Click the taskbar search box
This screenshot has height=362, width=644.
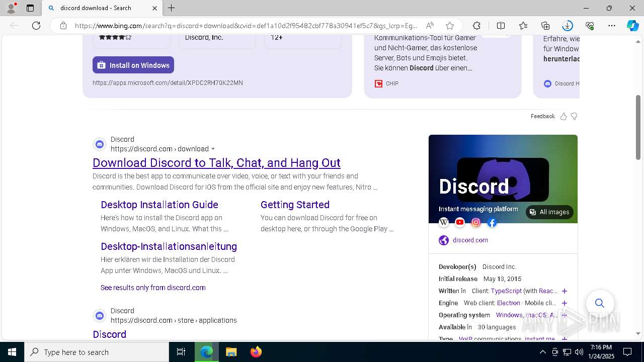pyautogui.click(x=97, y=352)
